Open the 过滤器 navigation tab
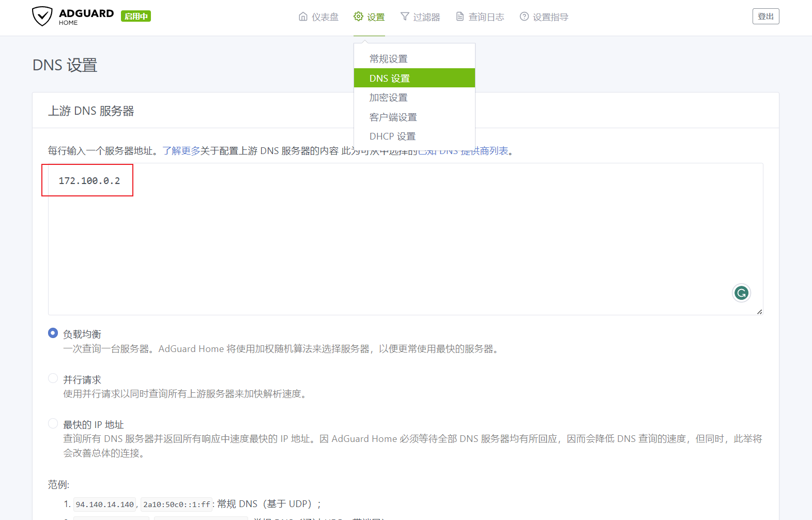This screenshot has height=520, width=812. (x=420, y=17)
